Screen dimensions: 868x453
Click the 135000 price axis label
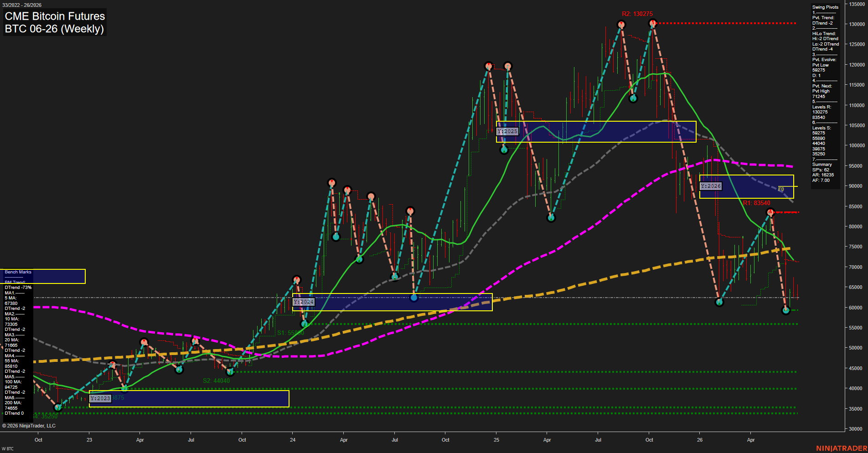857,4
